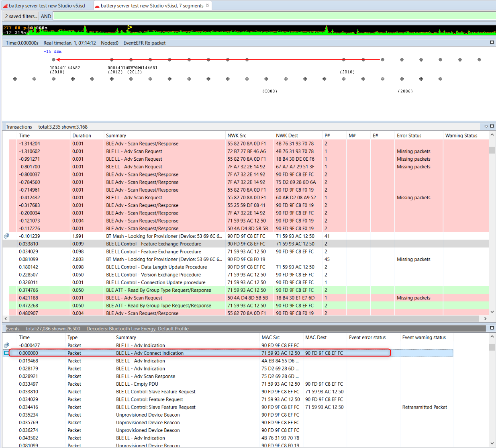Toggle the AND filter operator
Viewport: 496px width, 448px height.
click(x=46, y=16)
